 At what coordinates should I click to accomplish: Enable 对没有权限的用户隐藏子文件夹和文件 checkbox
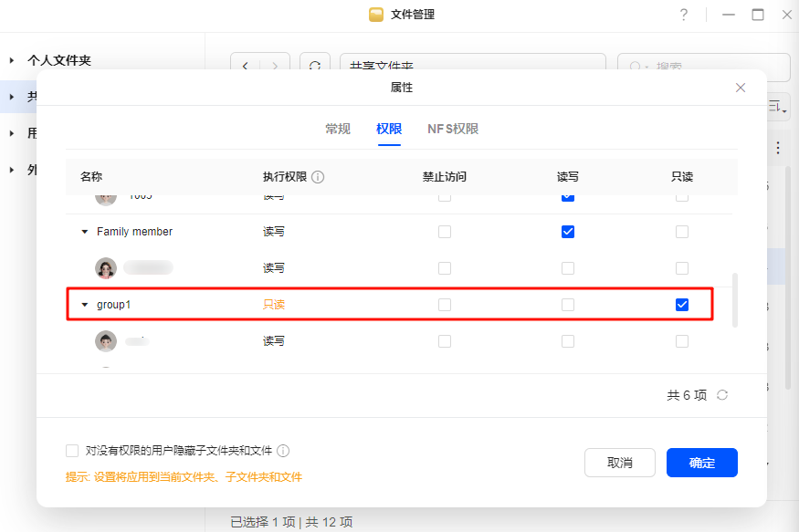(72, 451)
